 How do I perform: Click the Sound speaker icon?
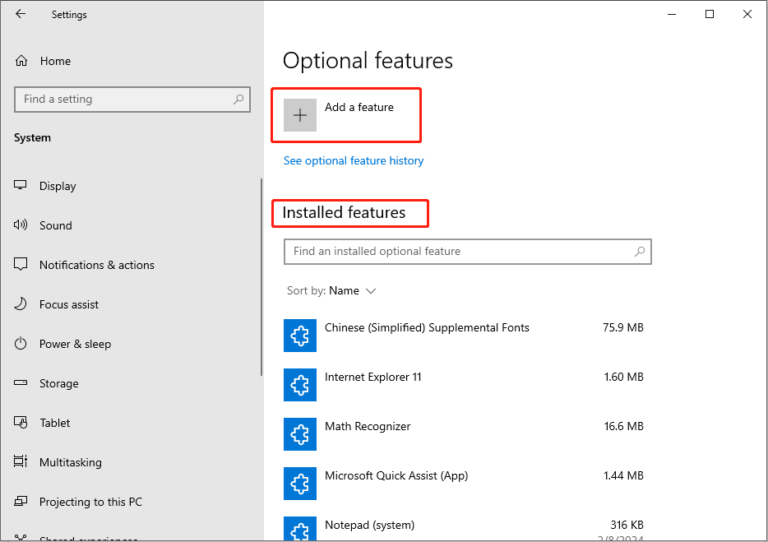20,225
